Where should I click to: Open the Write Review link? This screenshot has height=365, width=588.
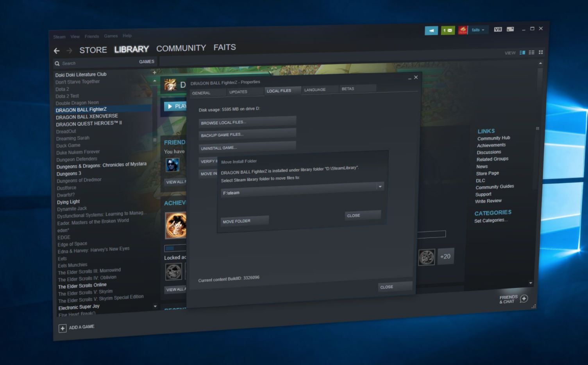488,201
